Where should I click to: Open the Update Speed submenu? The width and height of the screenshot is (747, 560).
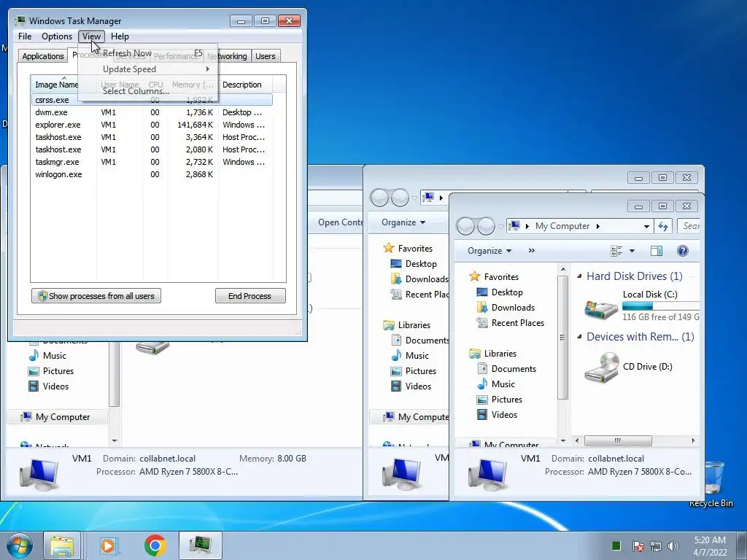147,69
